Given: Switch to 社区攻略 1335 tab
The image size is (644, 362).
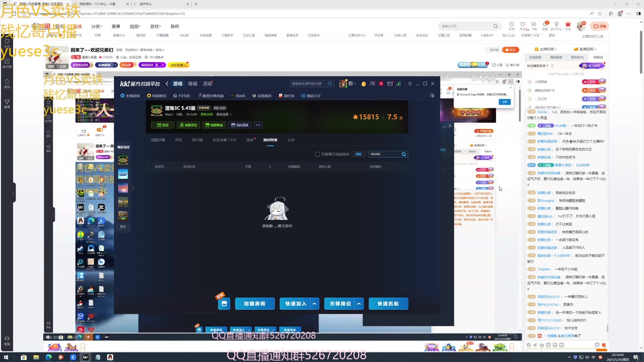Looking at the screenshot, I should [x=224, y=140].
